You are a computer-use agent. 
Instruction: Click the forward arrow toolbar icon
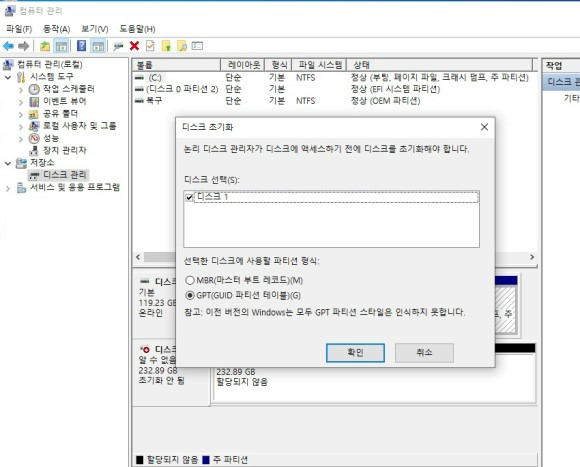24,46
